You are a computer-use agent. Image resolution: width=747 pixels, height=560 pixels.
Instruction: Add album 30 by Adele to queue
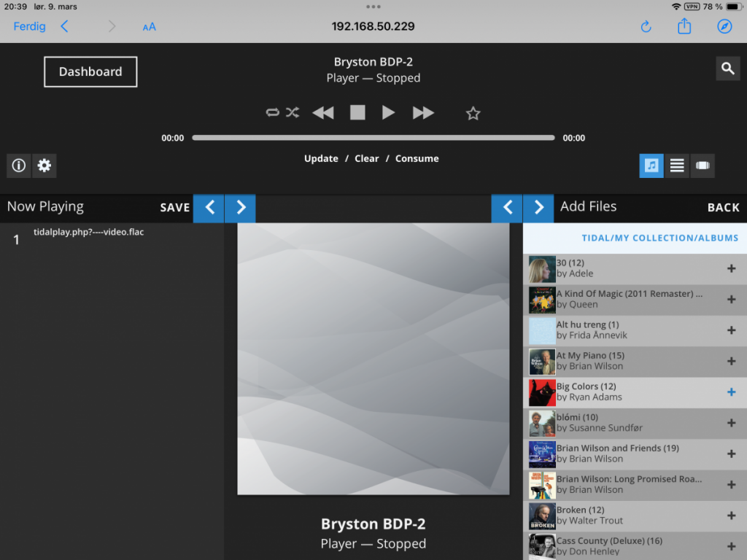pyautogui.click(x=731, y=268)
